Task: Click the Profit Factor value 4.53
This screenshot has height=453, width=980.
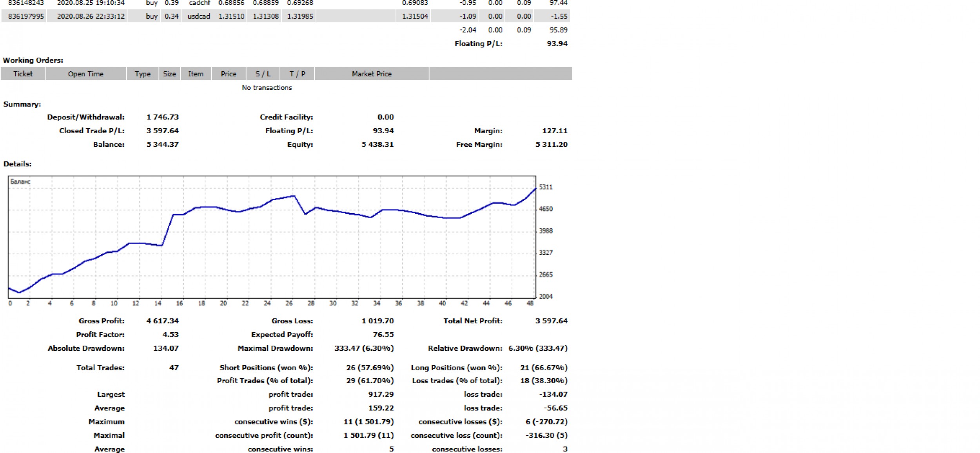Action: pos(170,334)
